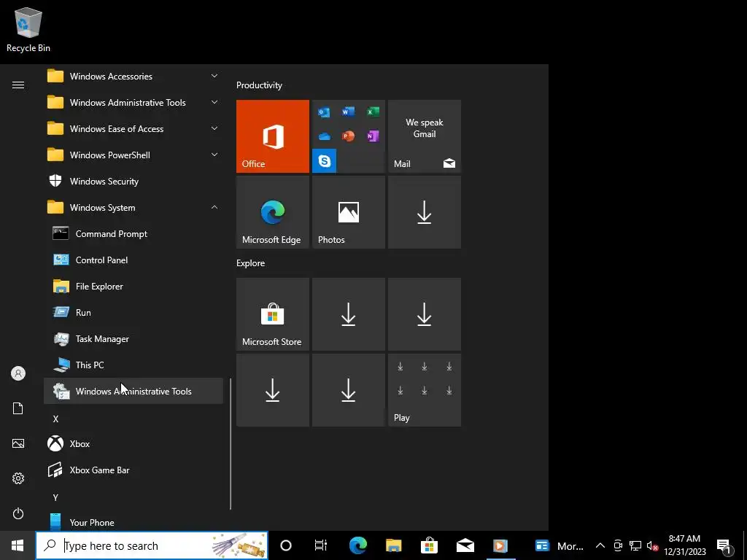This screenshot has width=747, height=560.
Task: Open the Office tile
Action: (273, 136)
